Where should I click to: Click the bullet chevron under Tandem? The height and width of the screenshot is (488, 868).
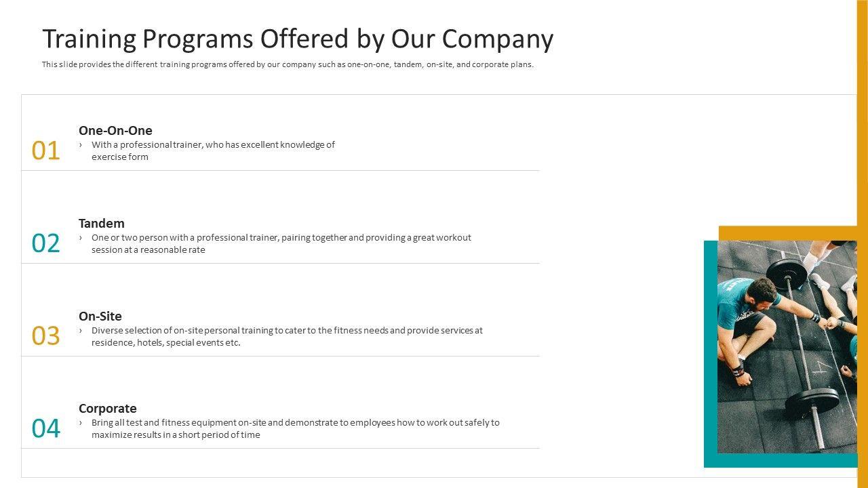coord(81,238)
